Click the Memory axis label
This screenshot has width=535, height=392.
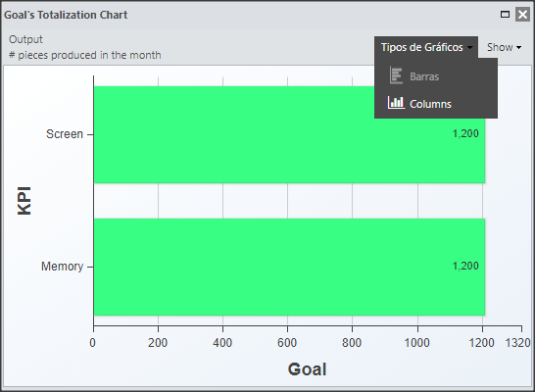(62, 267)
